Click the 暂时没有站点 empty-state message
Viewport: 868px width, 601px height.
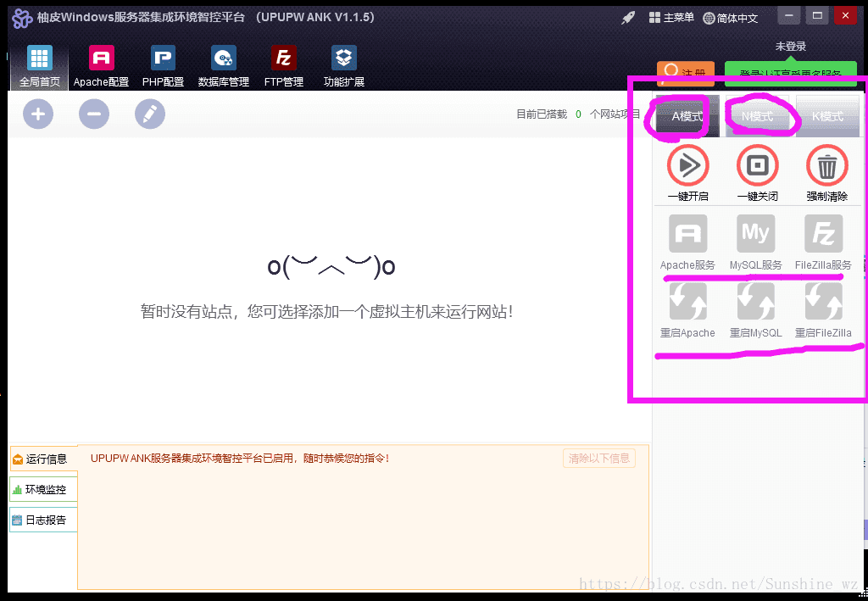click(x=326, y=312)
